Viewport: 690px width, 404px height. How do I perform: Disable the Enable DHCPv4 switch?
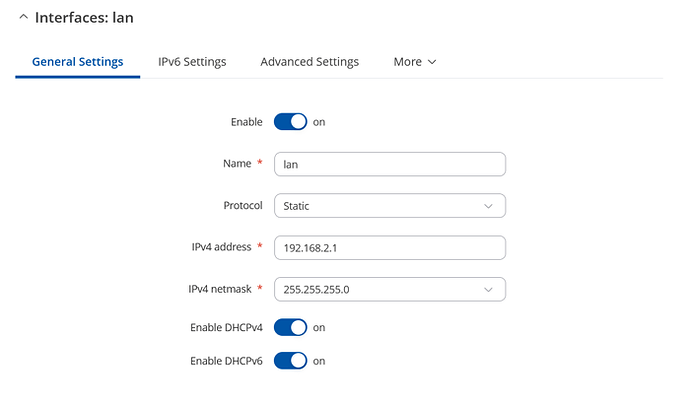pos(290,328)
